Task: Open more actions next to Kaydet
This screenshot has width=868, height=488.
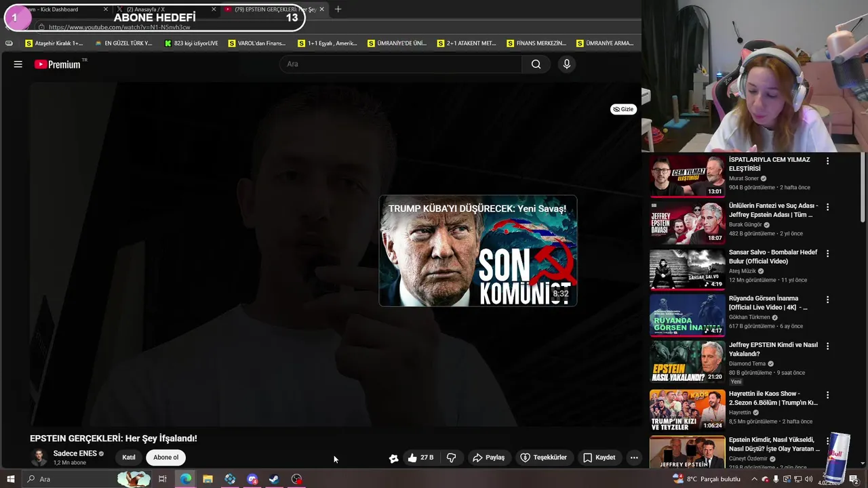Action: (634, 457)
